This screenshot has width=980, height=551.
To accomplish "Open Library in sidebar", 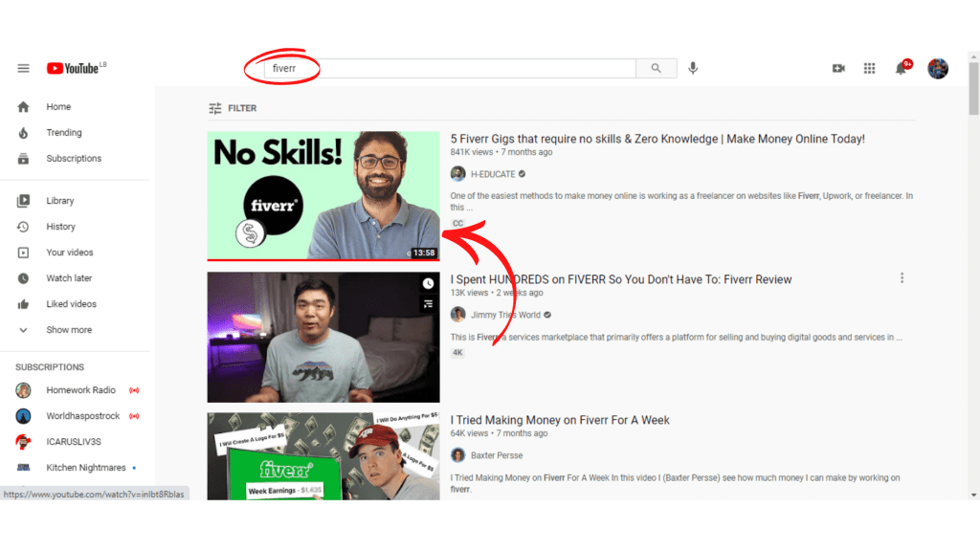I will 60,201.
